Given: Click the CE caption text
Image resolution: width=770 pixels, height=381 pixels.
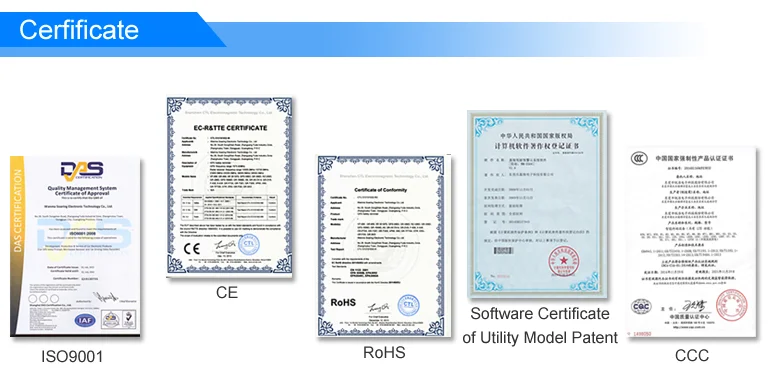Looking at the screenshot, I should click(x=227, y=292).
